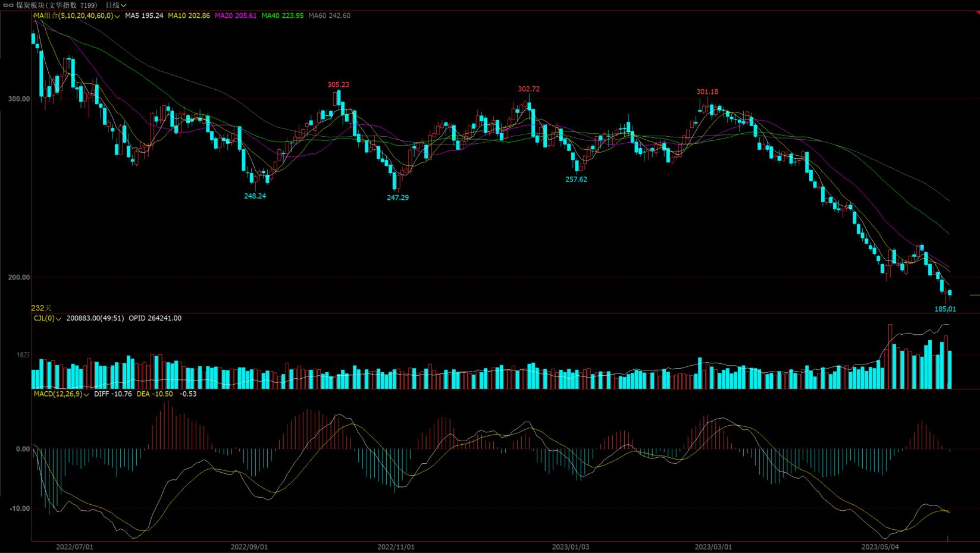
Task: Open the 日线 period dropdown
Action: point(116,5)
